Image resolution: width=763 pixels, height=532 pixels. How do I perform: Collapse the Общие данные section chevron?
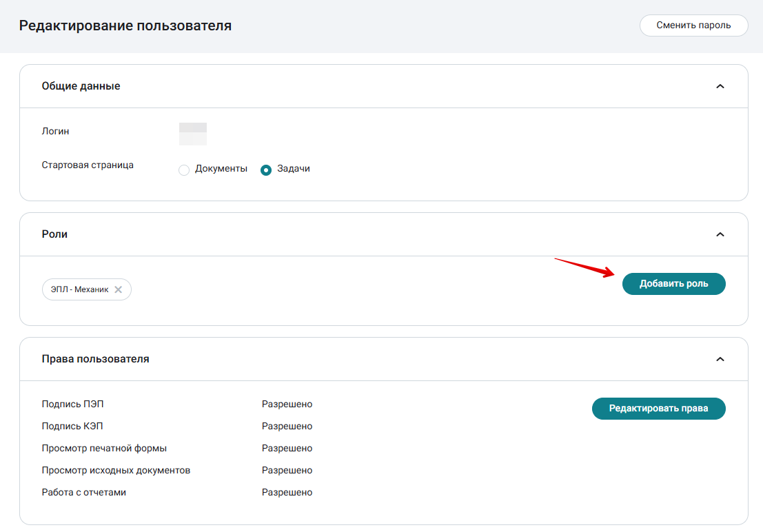click(x=720, y=86)
